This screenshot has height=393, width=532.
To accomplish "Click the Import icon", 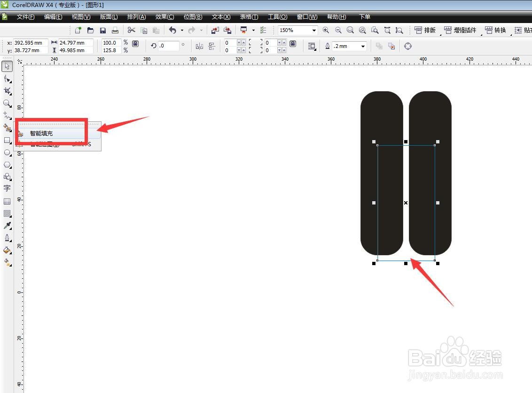I will (215, 30).
